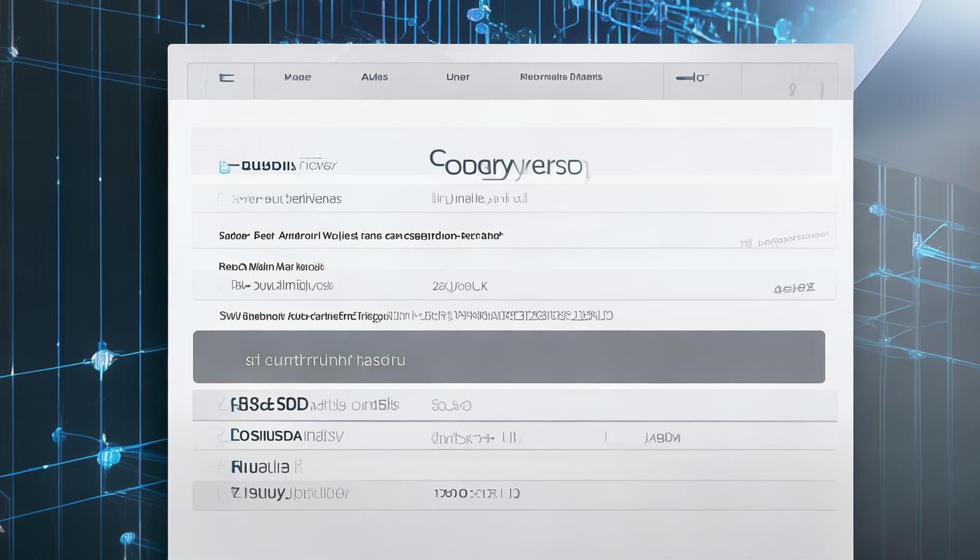Switch to the Avlas tab

375,77
